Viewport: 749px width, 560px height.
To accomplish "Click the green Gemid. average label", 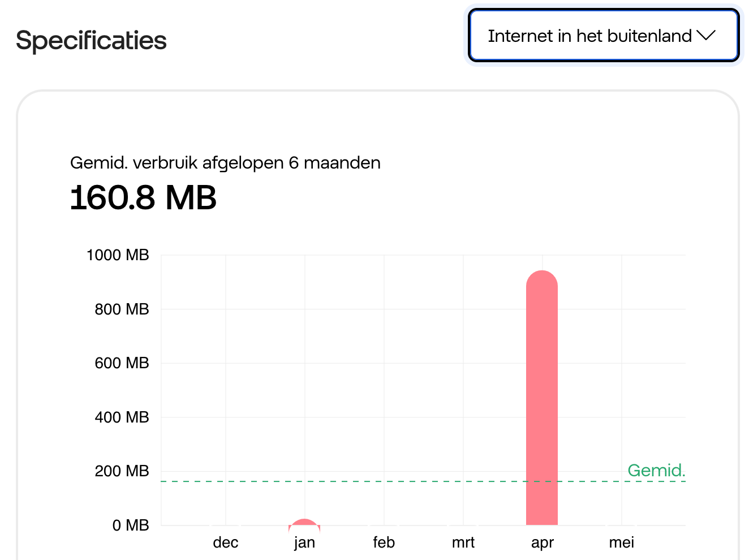I will click(656, 471).
